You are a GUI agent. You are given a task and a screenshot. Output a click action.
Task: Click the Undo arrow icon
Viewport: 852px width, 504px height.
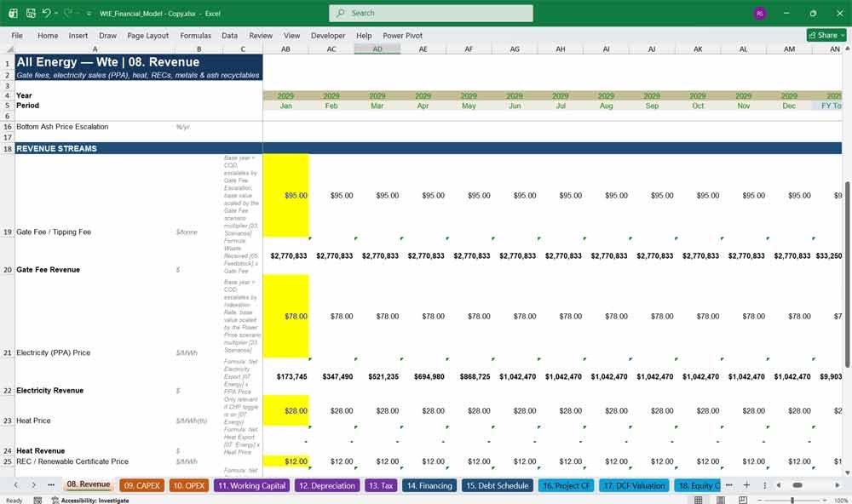tap(46, 13)
